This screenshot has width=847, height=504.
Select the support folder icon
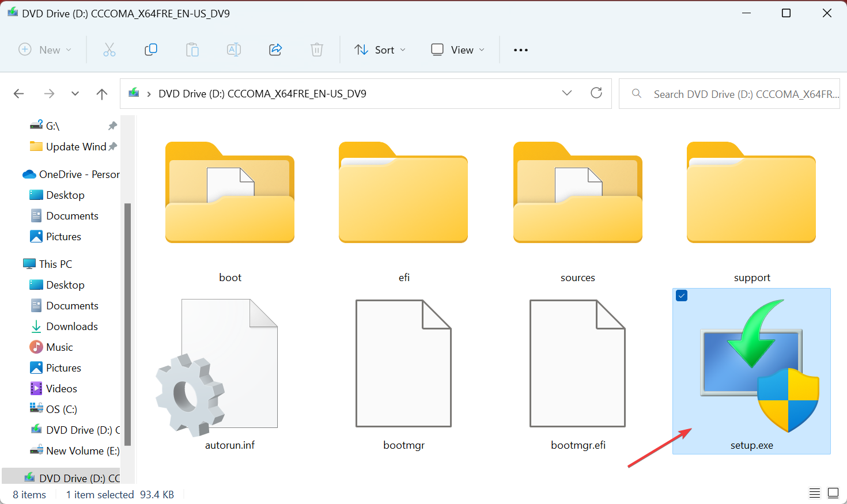pyautogui.click(x=751, y=192)
